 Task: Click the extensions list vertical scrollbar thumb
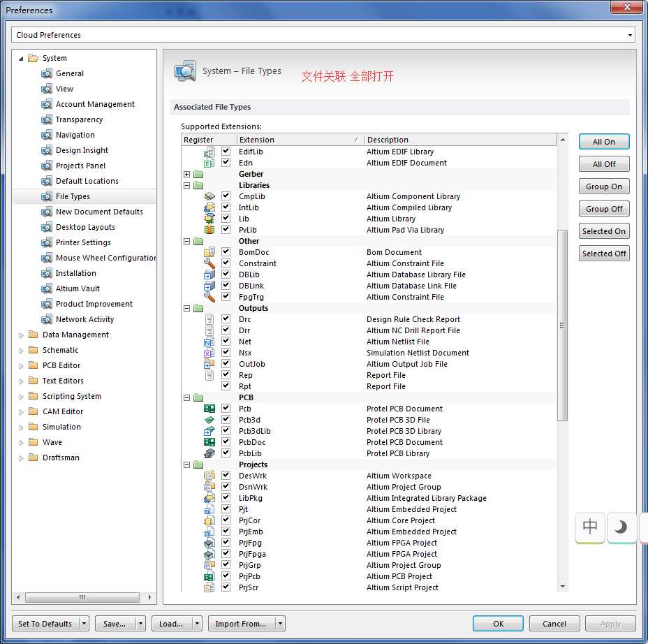(562, 325)
